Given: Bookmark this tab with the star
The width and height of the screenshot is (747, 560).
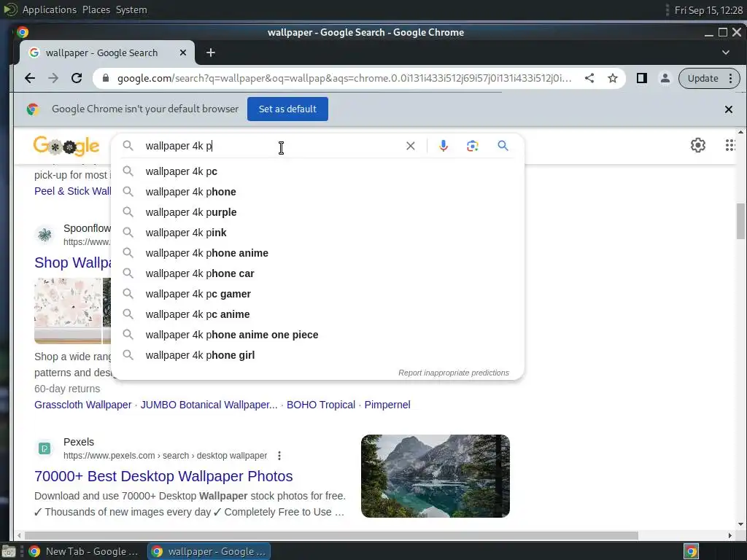Looking at the screenshot, I should (x=613, y=78).
